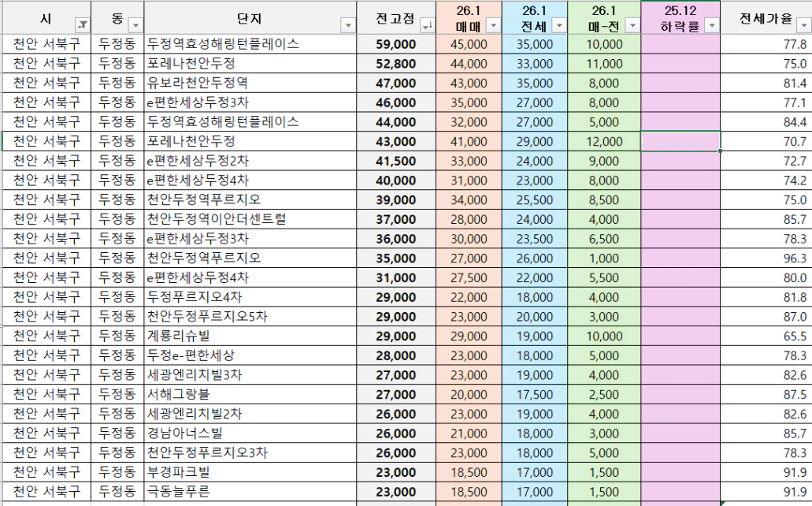Select the 17,500 value in 전세 column

click(x=535, y=394)
